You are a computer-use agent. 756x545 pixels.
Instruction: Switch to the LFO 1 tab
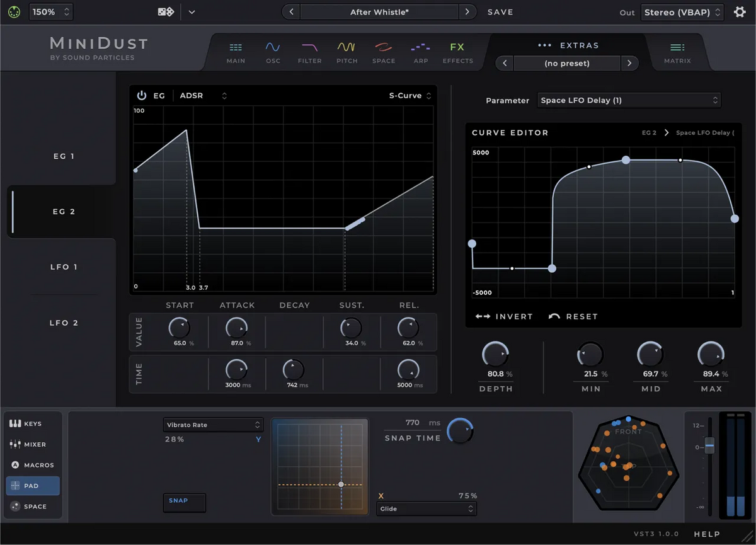64,267
